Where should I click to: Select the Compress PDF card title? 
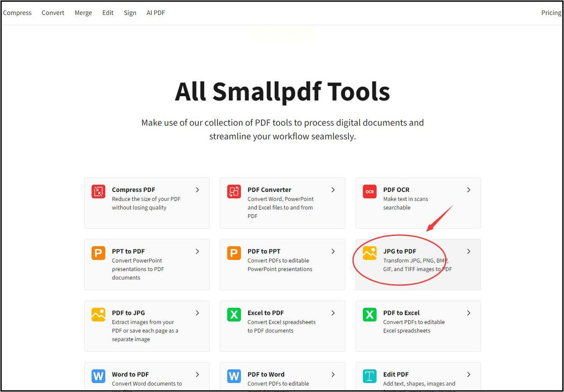coord(134,190)
